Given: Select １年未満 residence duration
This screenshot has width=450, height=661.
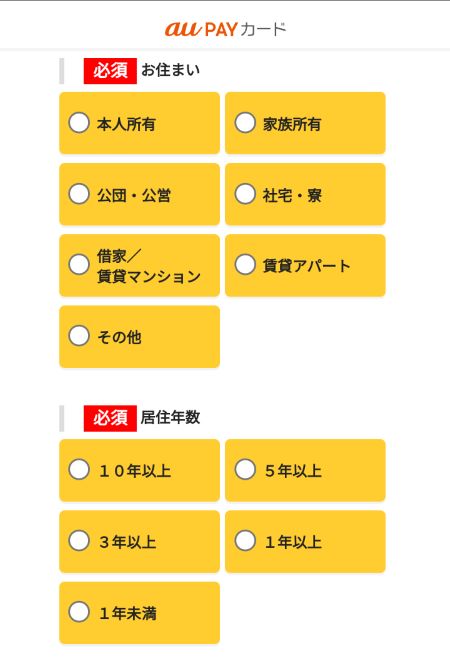Looking at the screenshot, I should tap(139, 613).
